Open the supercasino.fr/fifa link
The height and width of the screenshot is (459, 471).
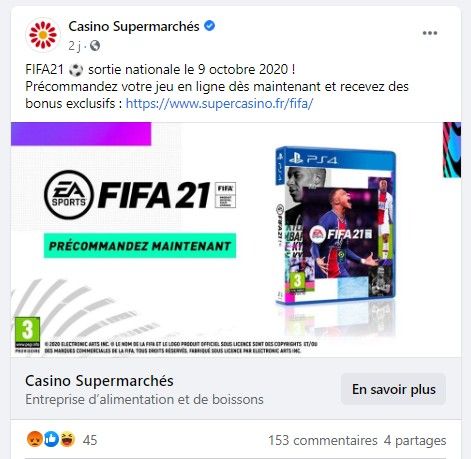click(x=219, y=104)
